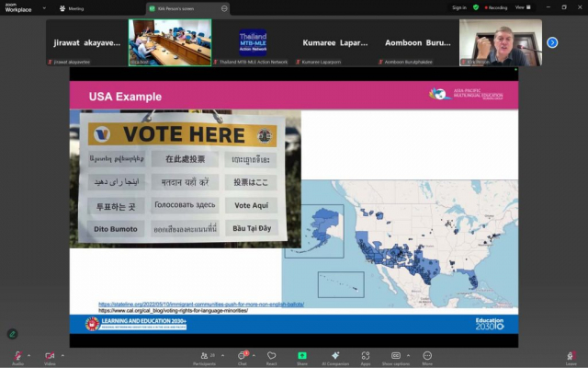
Task: Show next participants with right arrow
Action: [x=552, y=42]
